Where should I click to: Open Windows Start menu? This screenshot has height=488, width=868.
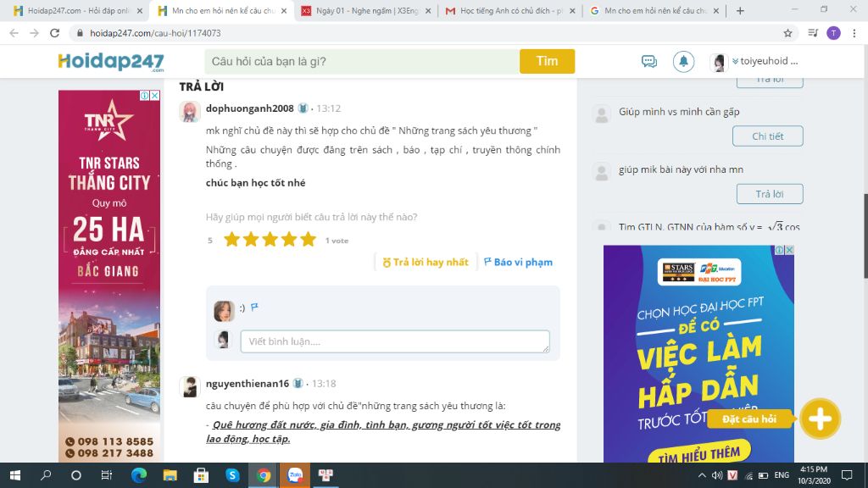point(15,475)
